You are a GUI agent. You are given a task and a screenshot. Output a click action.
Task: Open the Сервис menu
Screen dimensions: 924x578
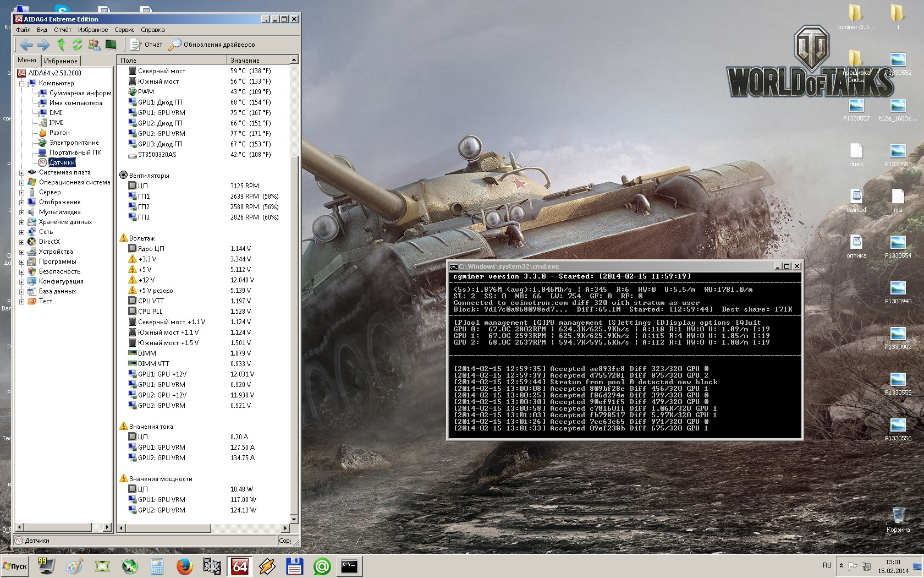click(x=124, y=30)
